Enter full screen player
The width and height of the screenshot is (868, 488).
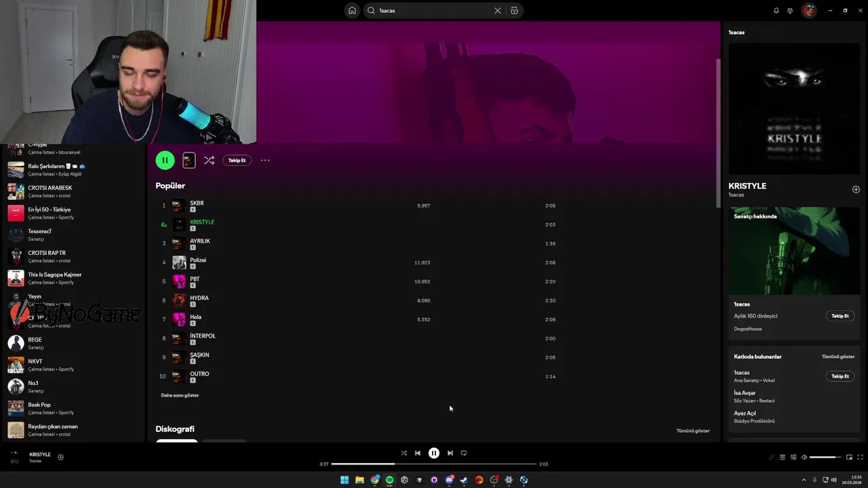861,457
